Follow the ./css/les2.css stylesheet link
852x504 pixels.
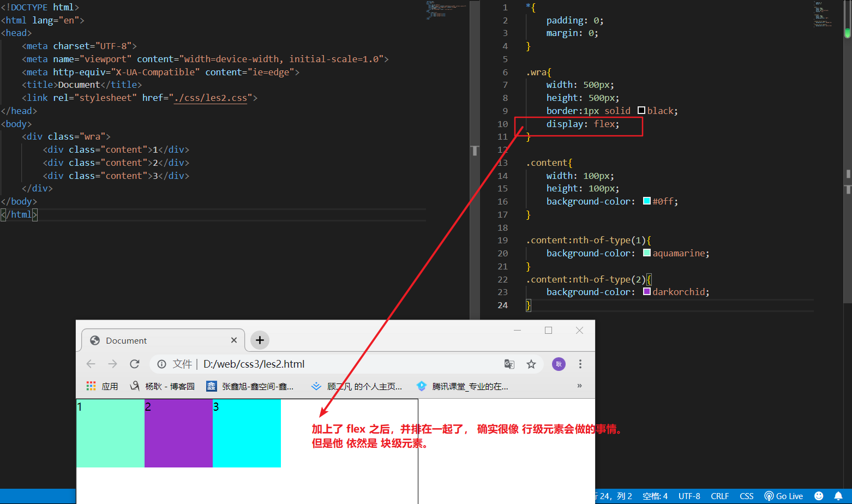click(x=211, y=98)
